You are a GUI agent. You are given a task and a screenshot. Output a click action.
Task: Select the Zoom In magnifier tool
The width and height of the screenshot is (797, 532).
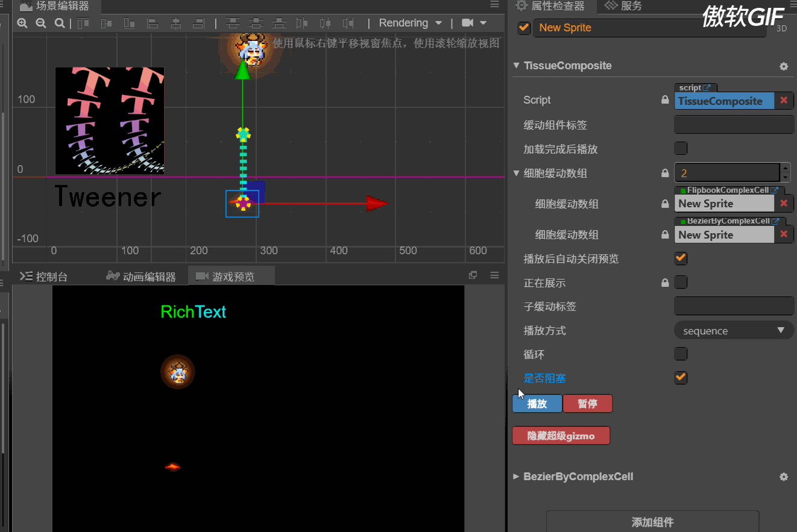[22, 23]
